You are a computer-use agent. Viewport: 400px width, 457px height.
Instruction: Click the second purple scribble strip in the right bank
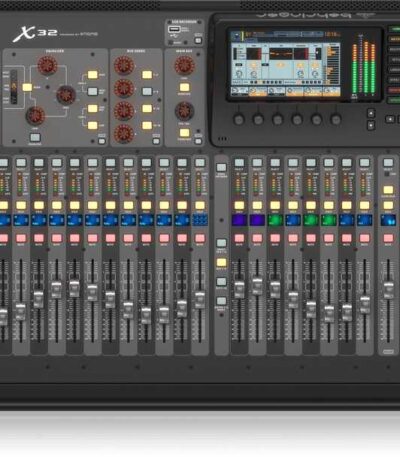257,220
